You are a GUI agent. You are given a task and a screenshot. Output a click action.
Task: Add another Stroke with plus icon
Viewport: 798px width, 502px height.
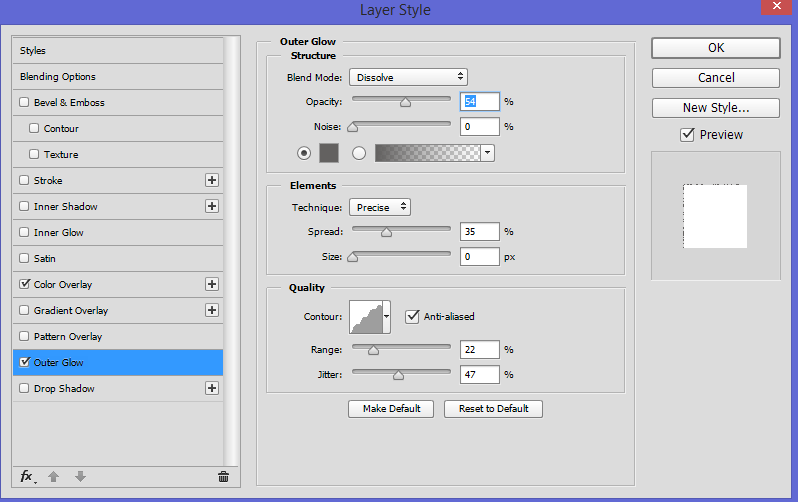click(211, 180)
